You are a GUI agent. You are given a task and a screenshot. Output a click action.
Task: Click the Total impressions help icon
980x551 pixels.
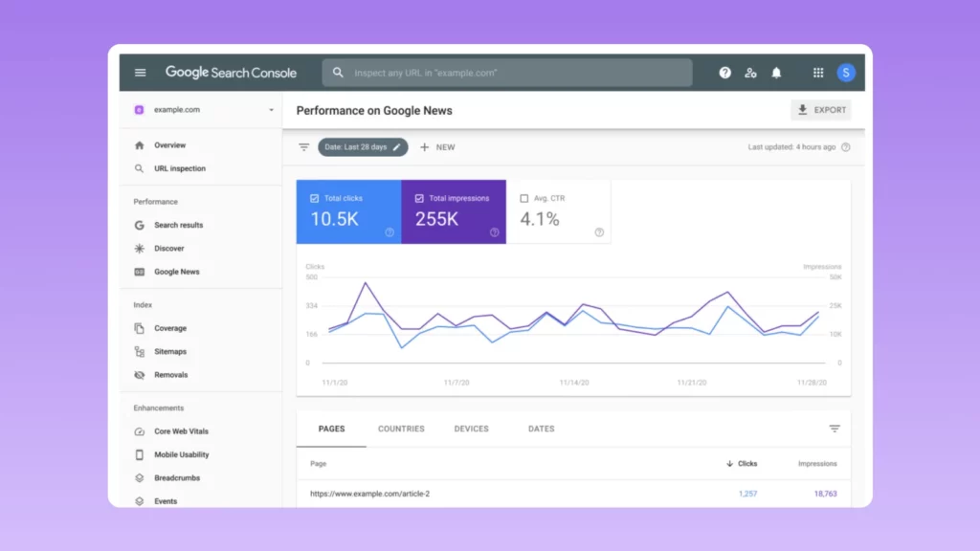495,232
